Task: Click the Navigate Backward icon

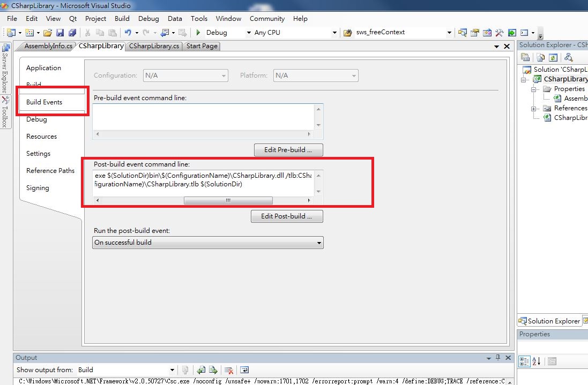Action: [x=165, y=33]
